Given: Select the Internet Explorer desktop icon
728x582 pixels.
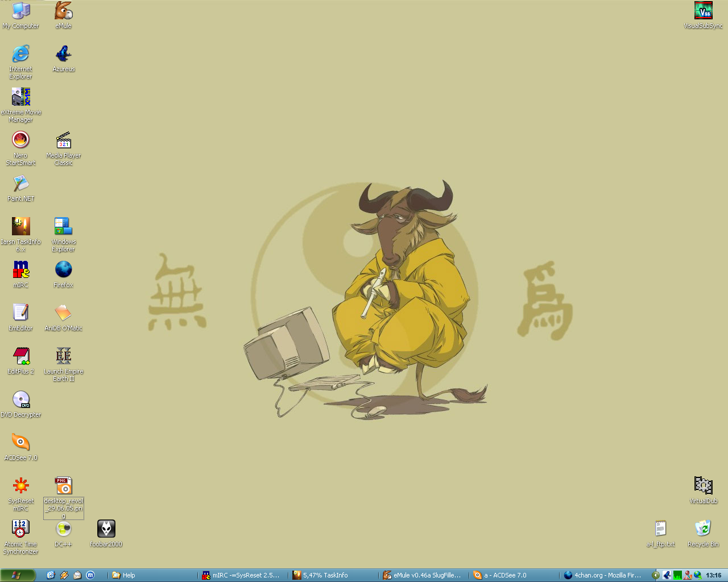Looking at the screenshot, I should pyautogui.click(x=20, y=62).
